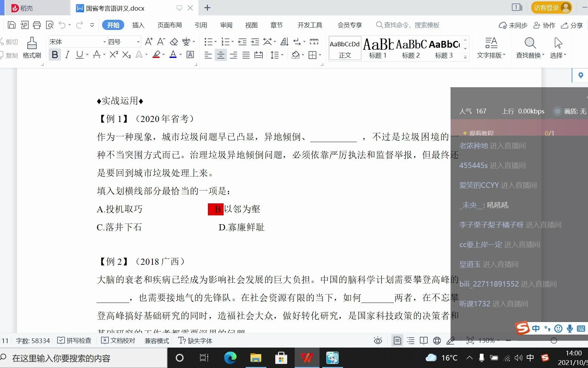Apply superscript X² formatting

click(x=114, y=55)
